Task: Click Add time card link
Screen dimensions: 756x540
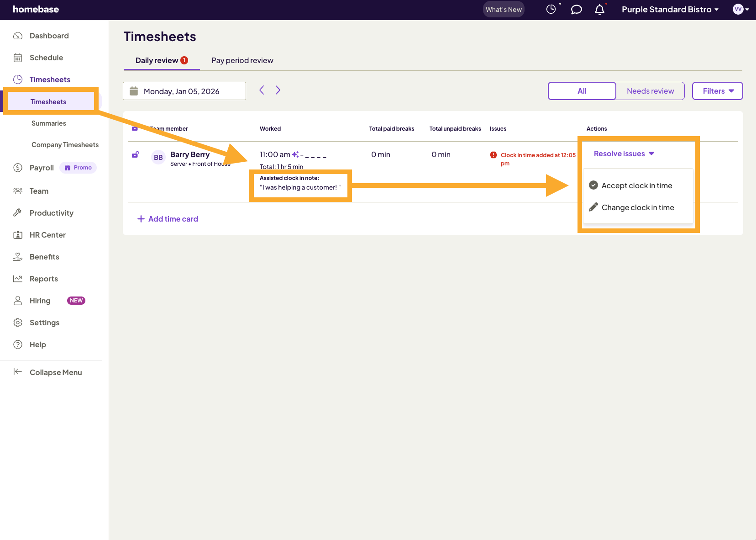Action: pos(168,219)
